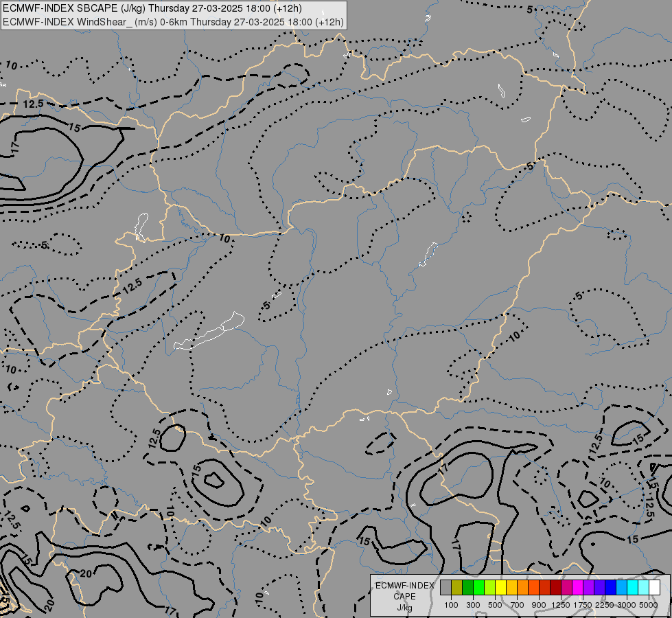Click the 300 label under the legend

tap(473, 605)
